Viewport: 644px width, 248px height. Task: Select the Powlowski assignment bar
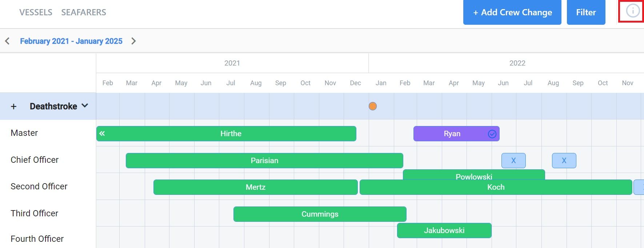pyautogui.click(x=474, y=175)
